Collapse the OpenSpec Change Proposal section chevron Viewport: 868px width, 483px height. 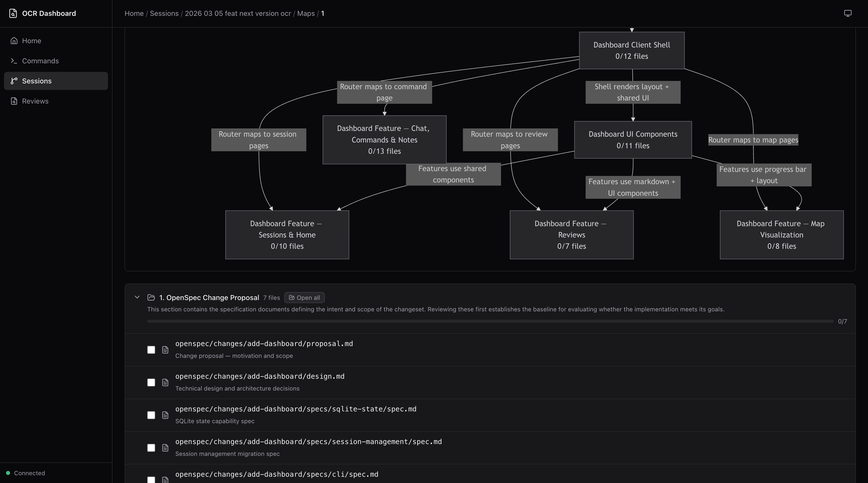(137, 297)
